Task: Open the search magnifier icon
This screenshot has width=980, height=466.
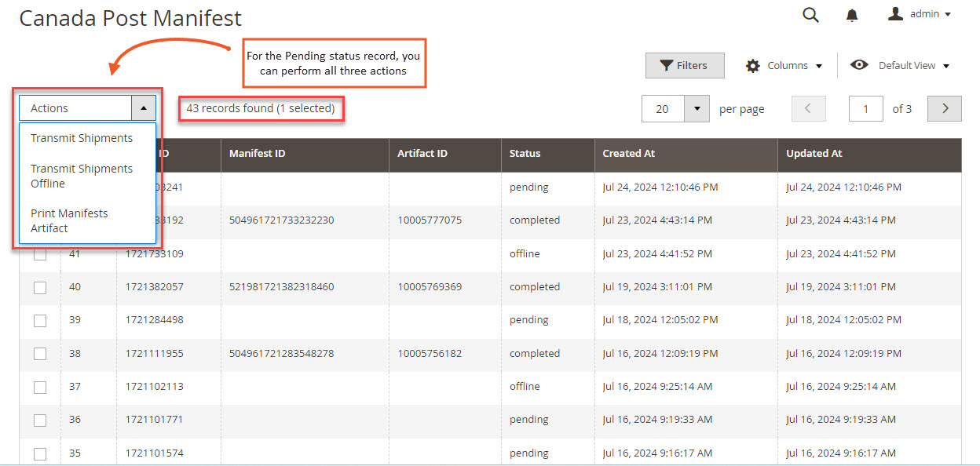Action: click(x=810, y=15)
